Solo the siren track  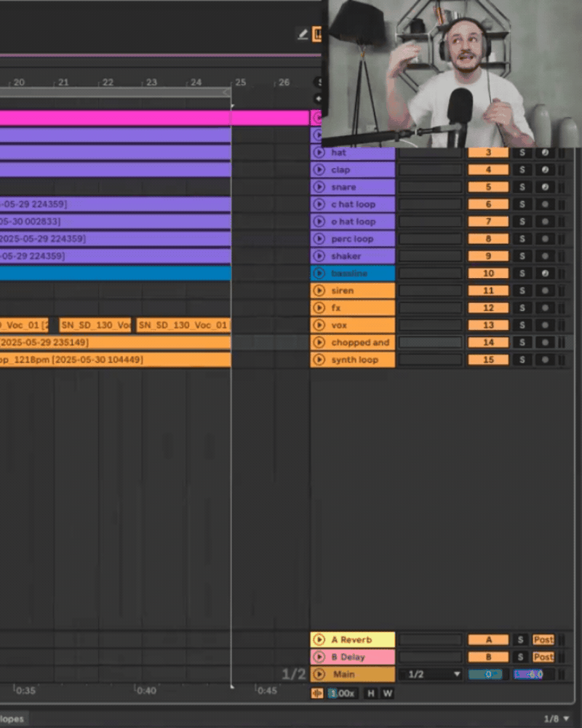coord(522,290)
